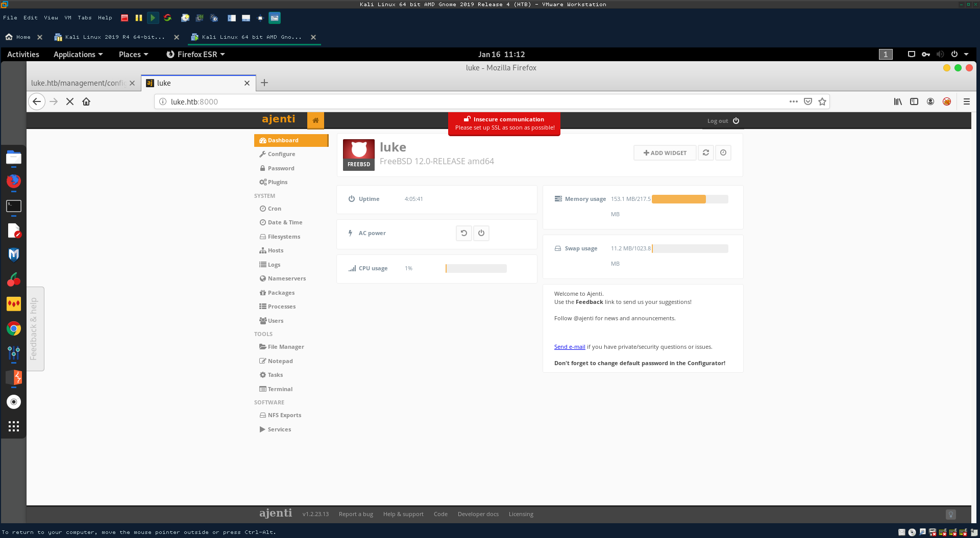Open the Terminal tool
This screenshot has width=980, height=538.
tap(276, 389)
